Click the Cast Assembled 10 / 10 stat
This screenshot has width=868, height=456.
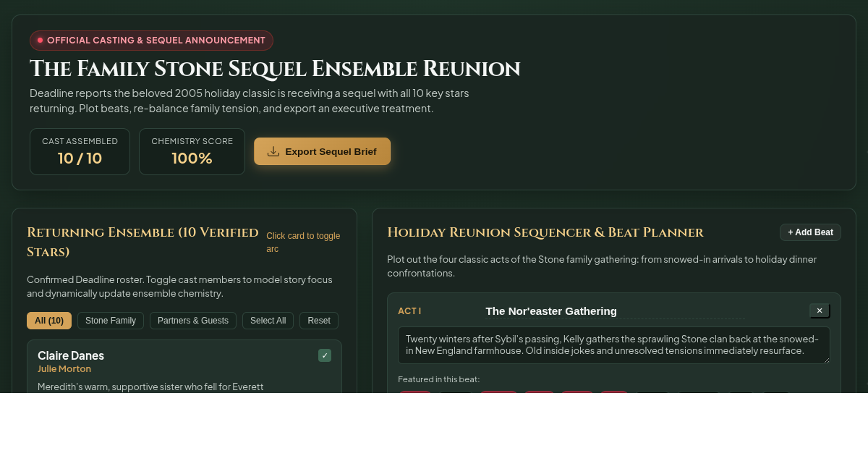80,151
